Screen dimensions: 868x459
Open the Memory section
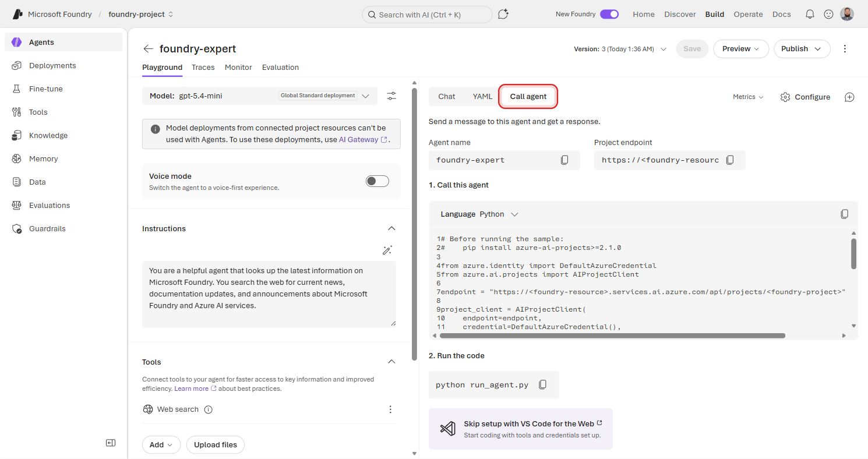click(x=63, y=158)
